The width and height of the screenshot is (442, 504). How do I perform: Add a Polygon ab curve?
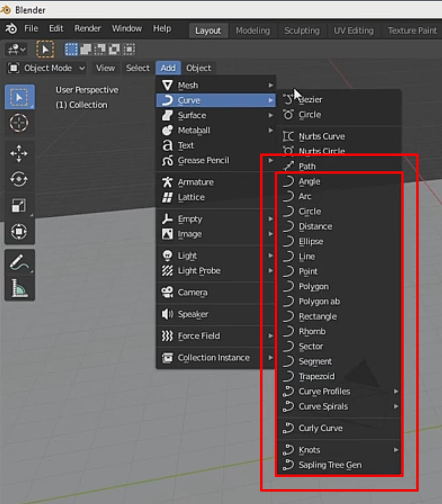click(x=340, y=301)
